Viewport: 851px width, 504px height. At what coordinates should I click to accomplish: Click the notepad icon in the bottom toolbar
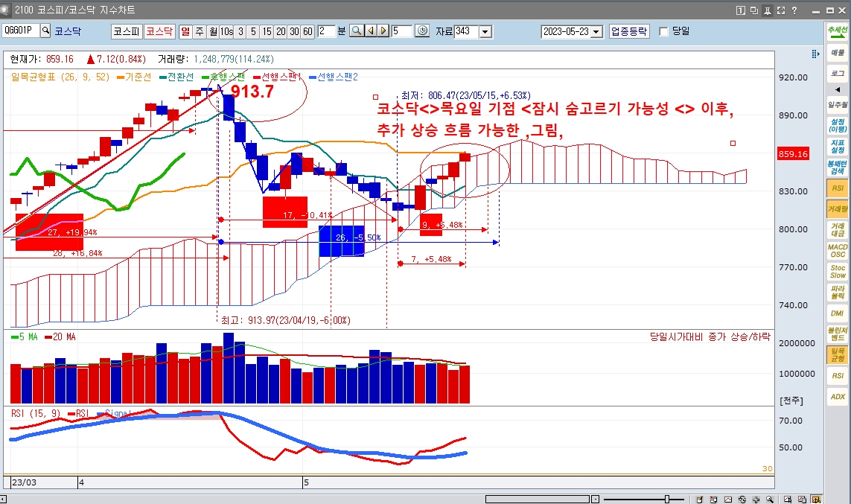(700, 499)
